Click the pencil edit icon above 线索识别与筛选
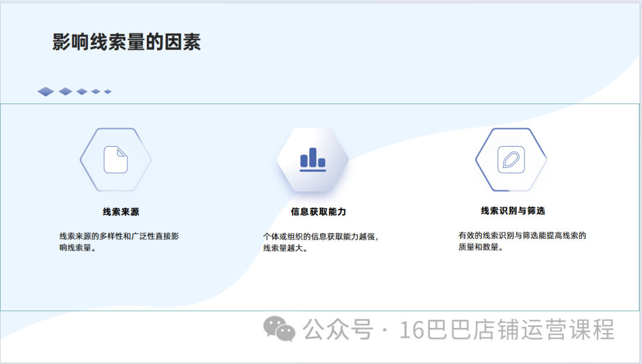Viewport: 642px width, 364px height. tap(511, 159)
